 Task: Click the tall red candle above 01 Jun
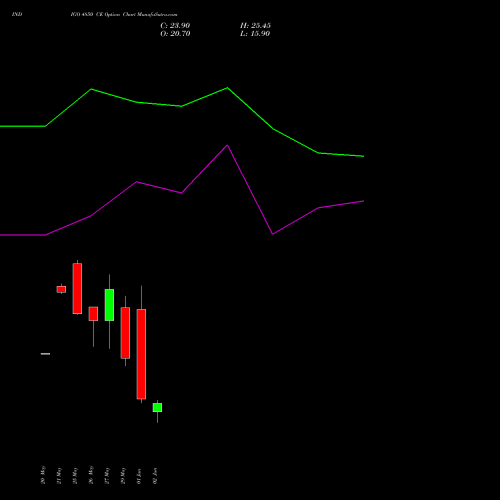(x=141, y=354)
